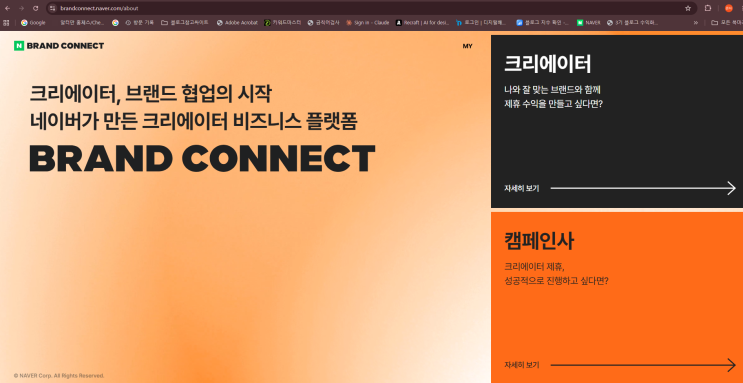This screenshot has height=383, width=743.
Task: Open the 캠페인사 card heading
Action: coord(539,241)
